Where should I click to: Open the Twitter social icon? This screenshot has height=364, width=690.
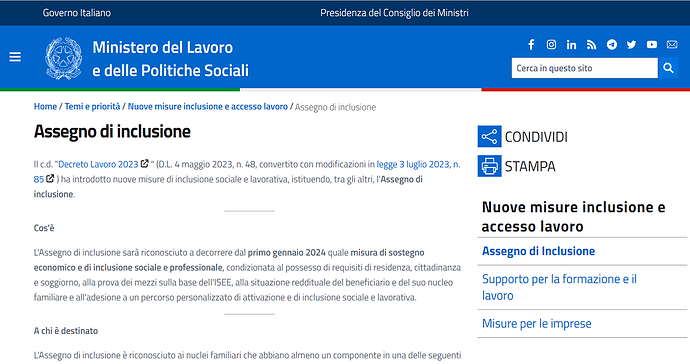pos(631,44)
